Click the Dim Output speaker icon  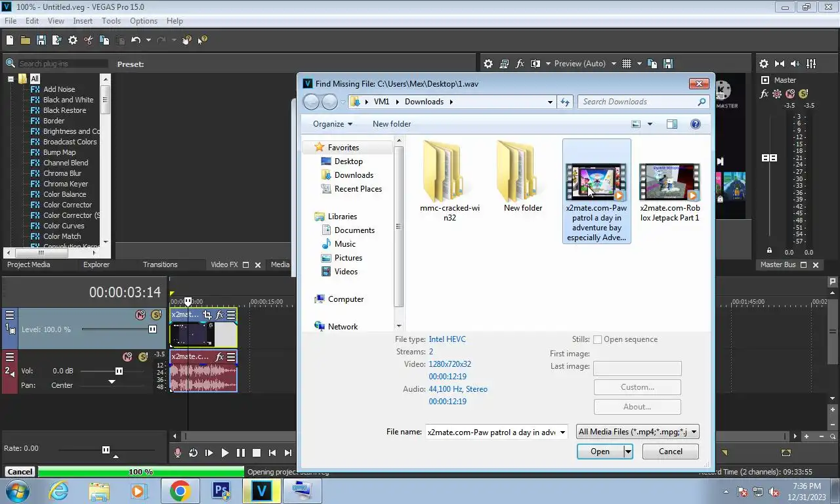pos(795,64)
